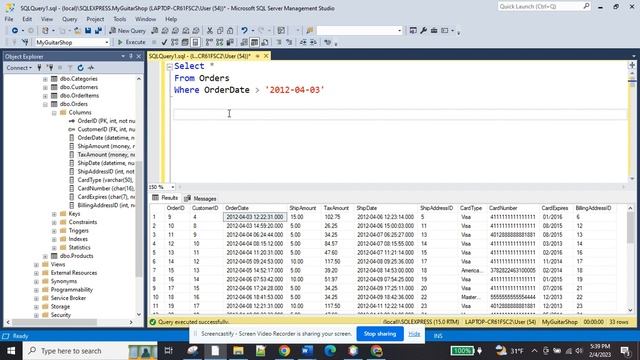Toggle the Results to Text icon

tap(244, 42)
